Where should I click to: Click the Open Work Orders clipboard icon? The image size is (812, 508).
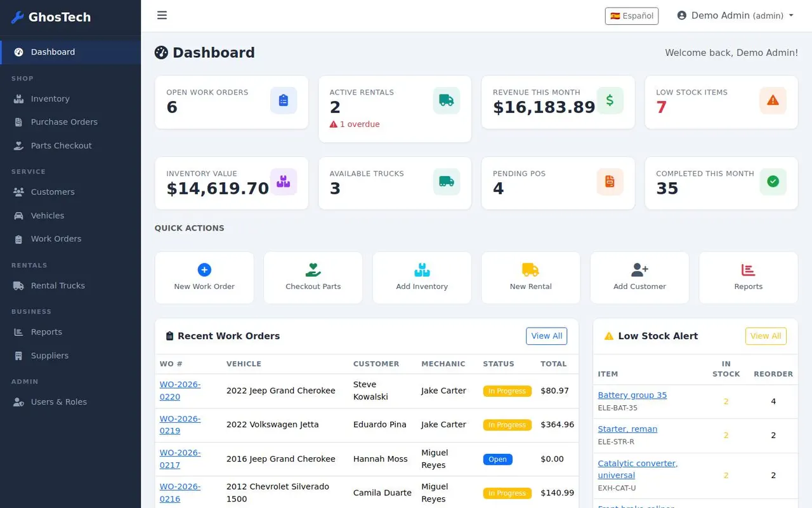tap(284, 100)
